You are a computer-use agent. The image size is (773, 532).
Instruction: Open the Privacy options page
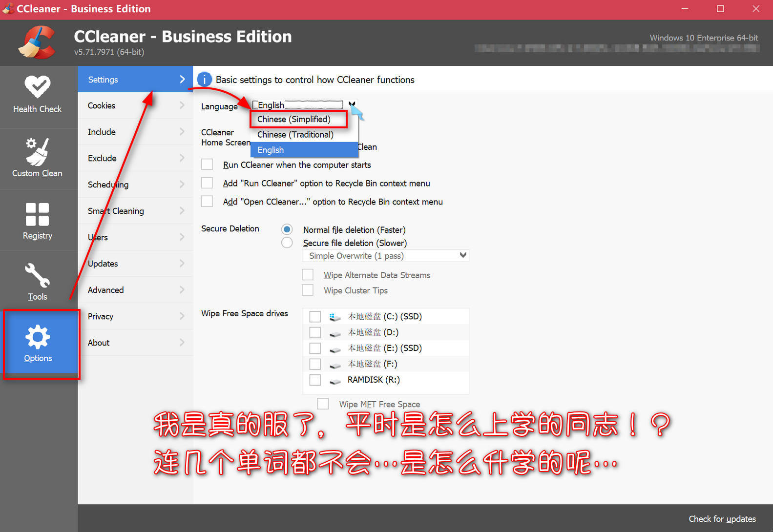[x=135, y=316]
